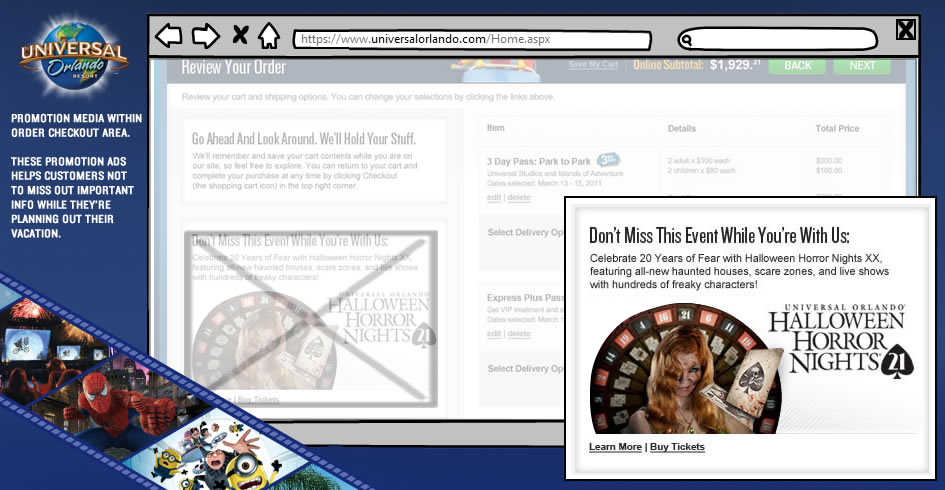Viewport: 945px width, 490px height.
Task: Click the browser back arrow icon
Action: [169, 36]
